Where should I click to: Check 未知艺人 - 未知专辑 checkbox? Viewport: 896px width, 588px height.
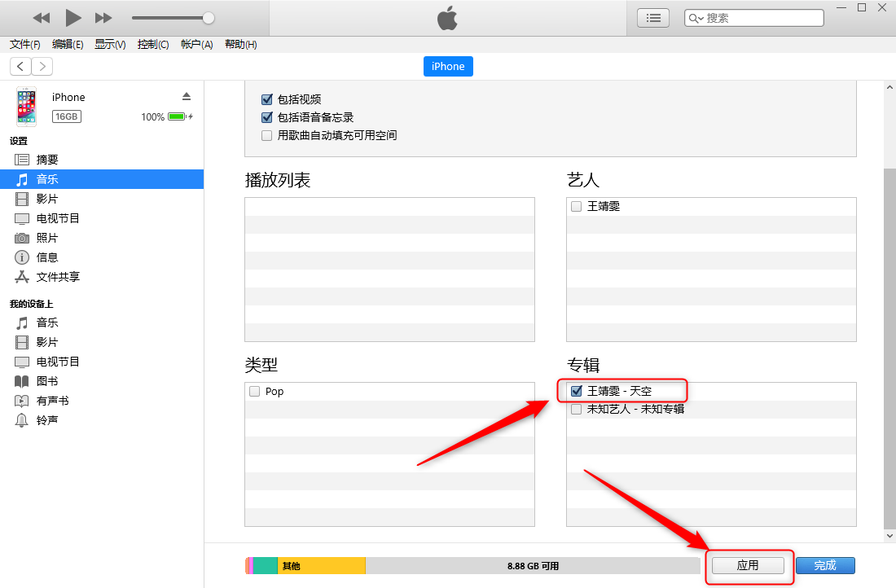point(577,409)
